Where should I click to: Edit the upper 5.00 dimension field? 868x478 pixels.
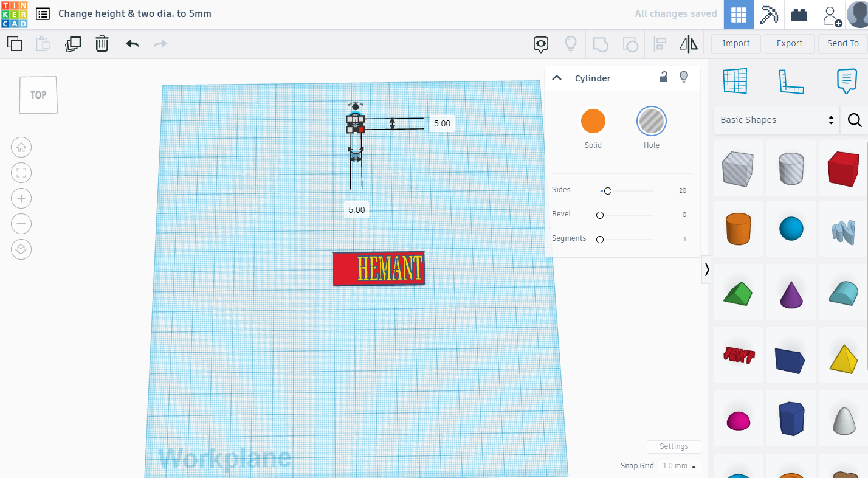coord(442,123)
